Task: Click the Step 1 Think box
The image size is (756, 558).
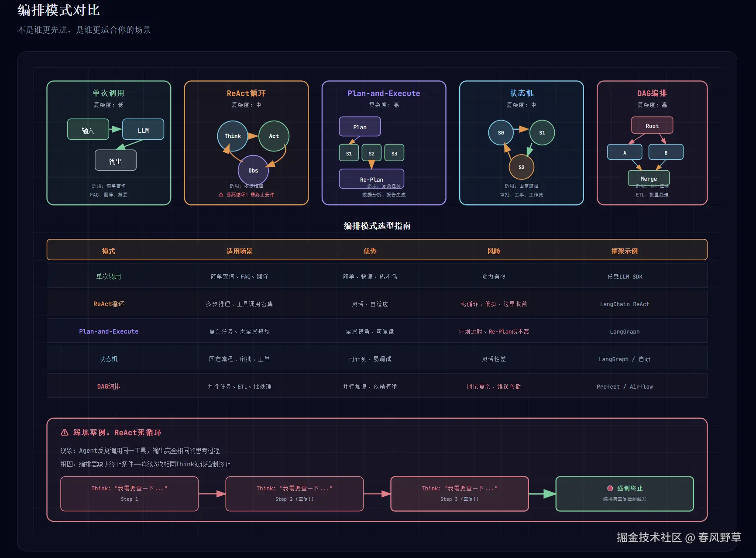Action: click(x=129, y=494)
